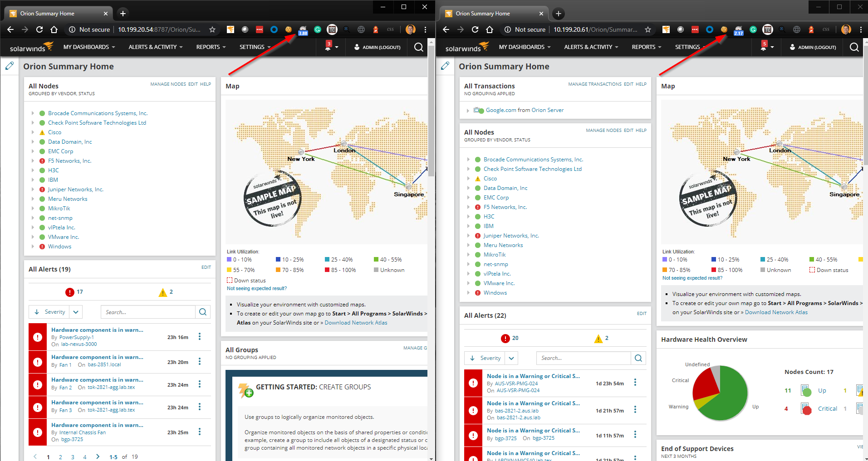The width and height of the screenshot is (868, 461).
Task: Open My Dashboards menu in left window
Action: [89, 47]
